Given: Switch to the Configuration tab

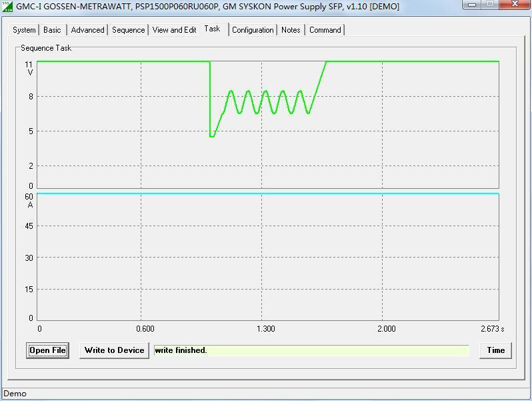Looking at the screenshot, I should tap(253, 30).
